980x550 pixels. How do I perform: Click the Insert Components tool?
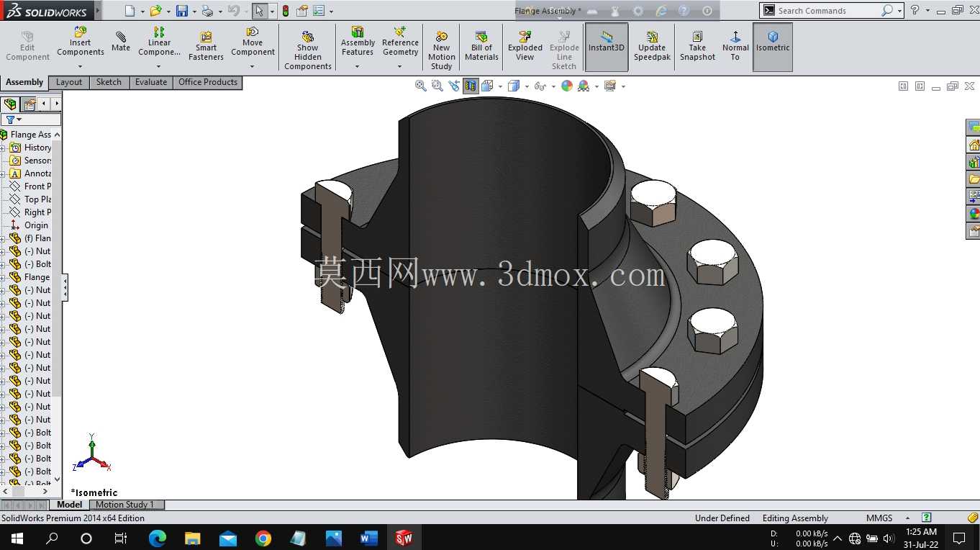tap(81, 42)
